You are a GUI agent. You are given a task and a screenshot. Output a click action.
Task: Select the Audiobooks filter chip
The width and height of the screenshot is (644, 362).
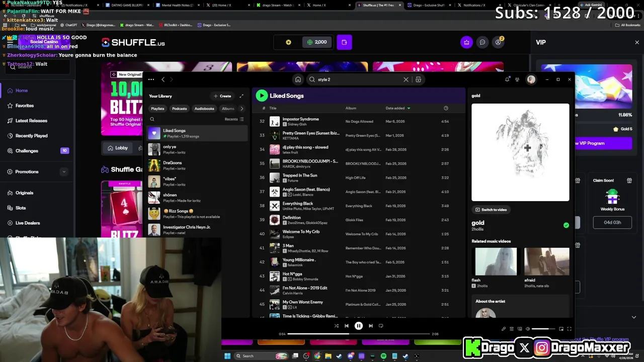tap(204, 109)
